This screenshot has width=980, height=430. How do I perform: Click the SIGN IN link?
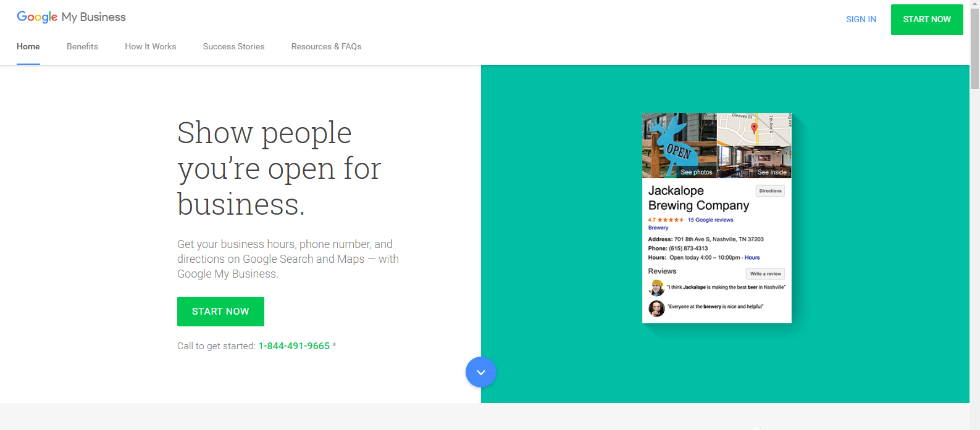(x=861, y=19)
